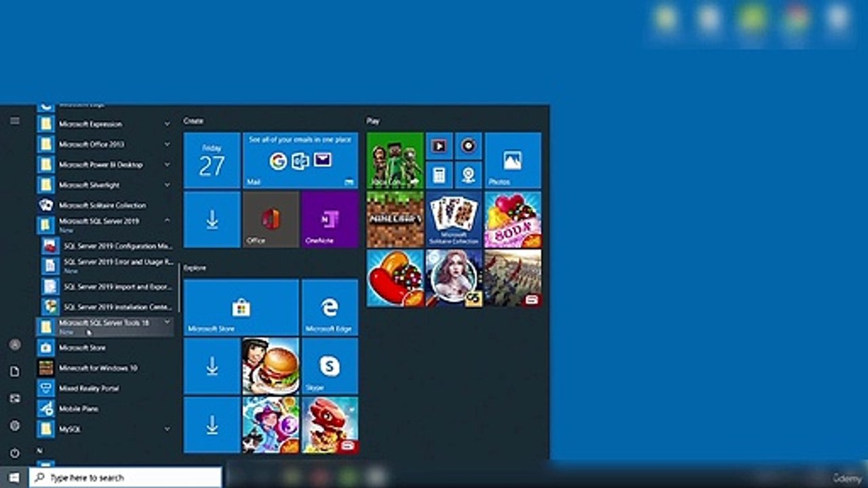Open Settings gear in the Start rail
The image size is (868, 488).
[x=14, y=426]
